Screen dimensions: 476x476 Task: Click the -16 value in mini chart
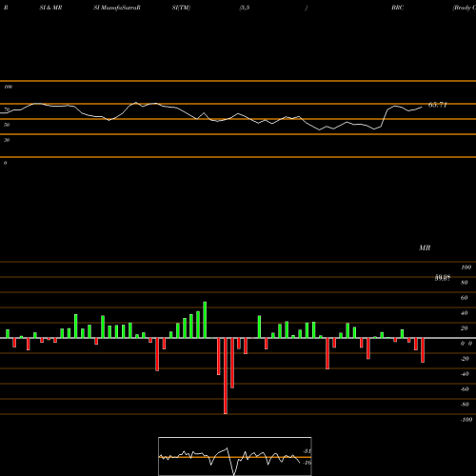(x=307, y=463)
